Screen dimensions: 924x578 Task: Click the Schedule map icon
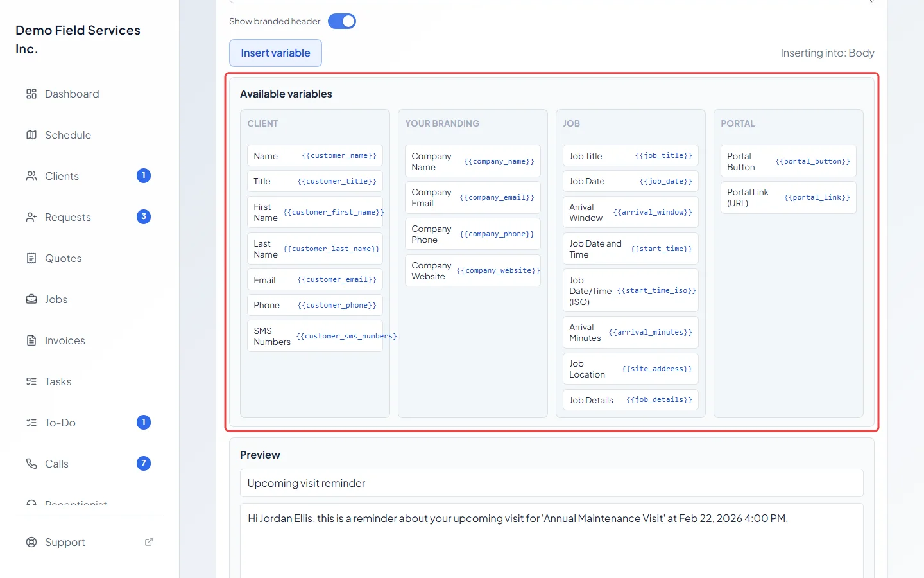coord(31,135)
